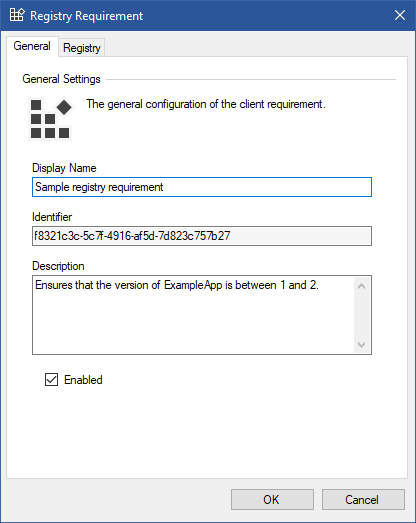Click the General Settings blocks icon

[x=51, y=119]
